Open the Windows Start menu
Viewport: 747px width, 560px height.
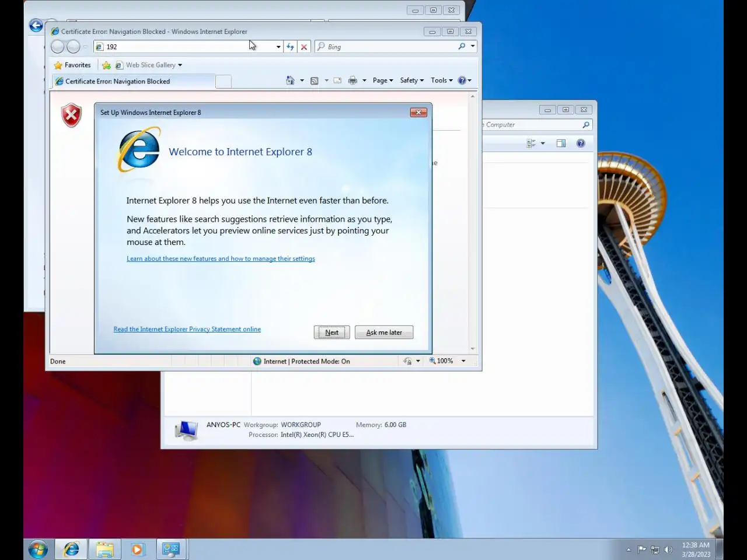tap(37, 549)
